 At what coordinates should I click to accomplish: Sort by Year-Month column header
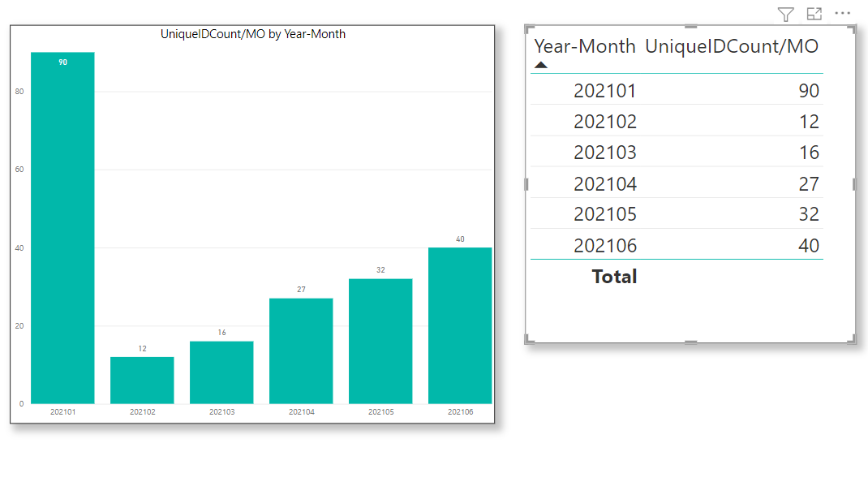coord(585,46)
